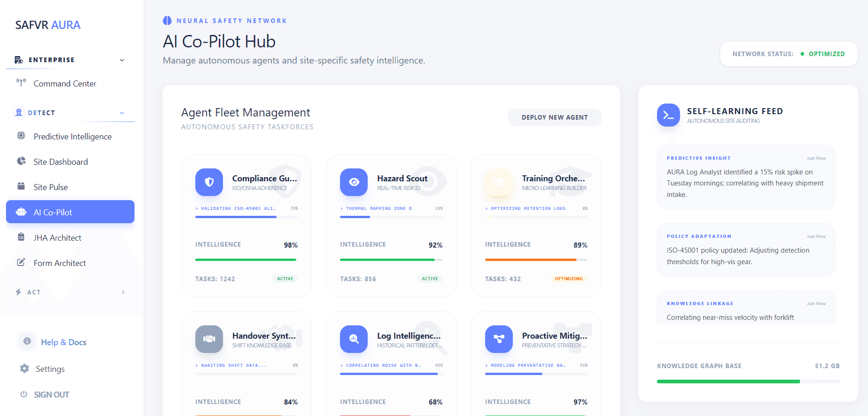This screenshot has width=868, height=416.
Task: Open Settings link
Action: (x=50, y=369)
